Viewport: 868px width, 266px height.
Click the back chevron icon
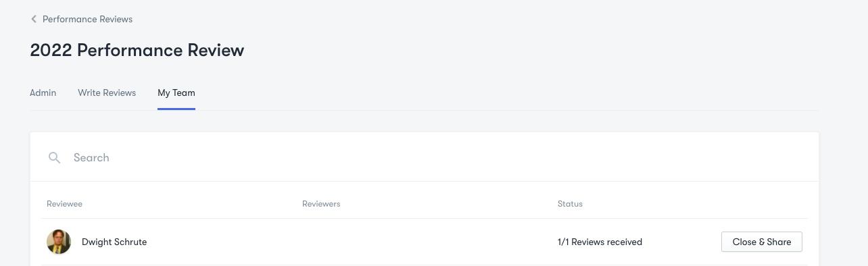tap(34, 19)
